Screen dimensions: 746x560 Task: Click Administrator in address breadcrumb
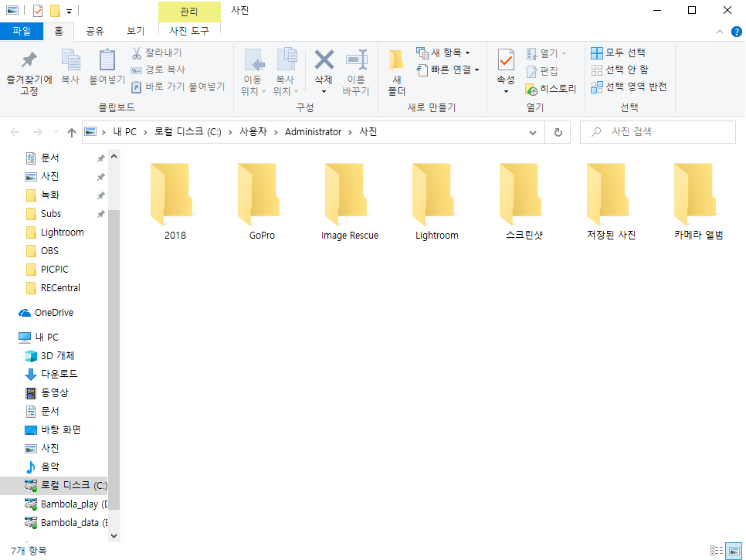click(313, 132)
